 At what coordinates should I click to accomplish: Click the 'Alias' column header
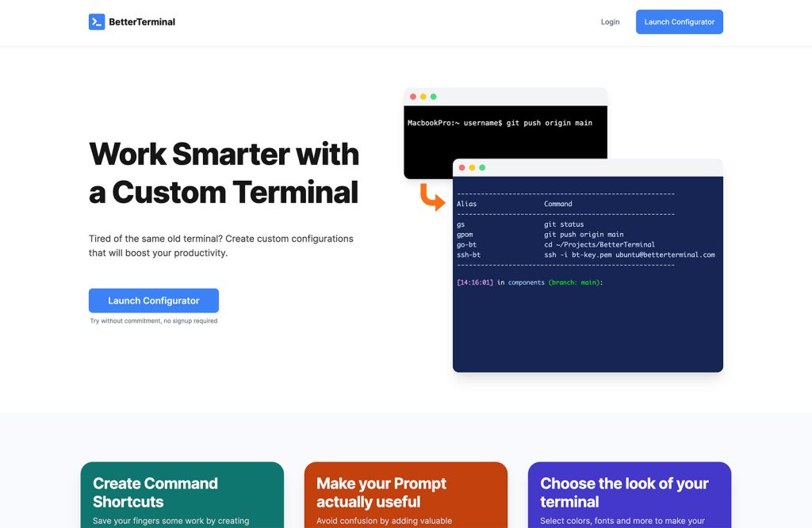pos(466,204)
